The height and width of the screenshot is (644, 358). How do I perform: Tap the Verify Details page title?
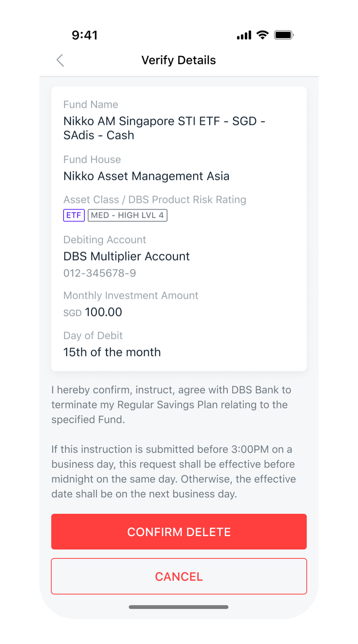(179, 60)
